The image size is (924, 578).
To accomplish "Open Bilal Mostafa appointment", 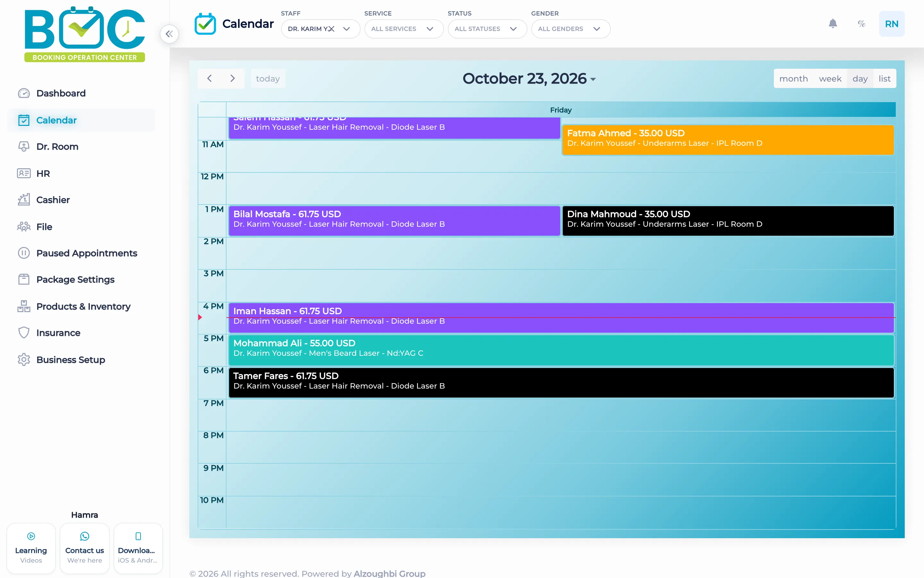I will click(x=394, y=221).
